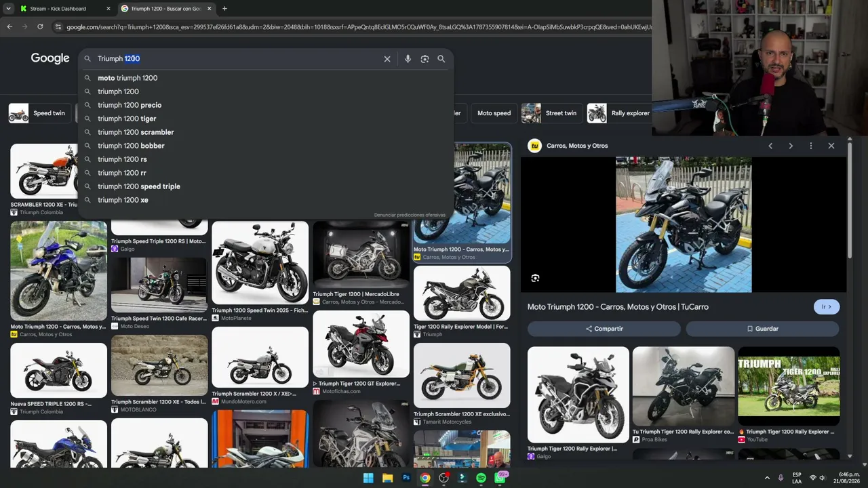The height and width of the screenshot is (488, 868).
Task: Select the Triumph 1200 Google search tab
Action: [x=166, y=9]
